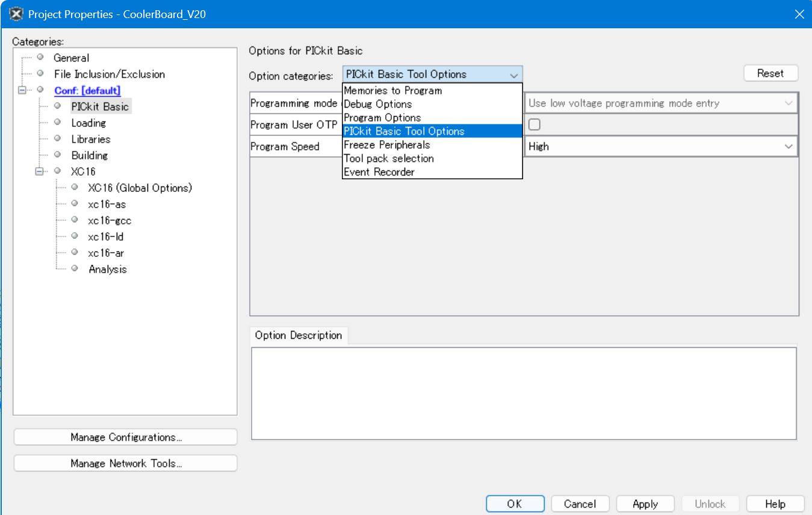The image size is (812, 515).
Task: Select xc16-as node
Action: point(107,204)
